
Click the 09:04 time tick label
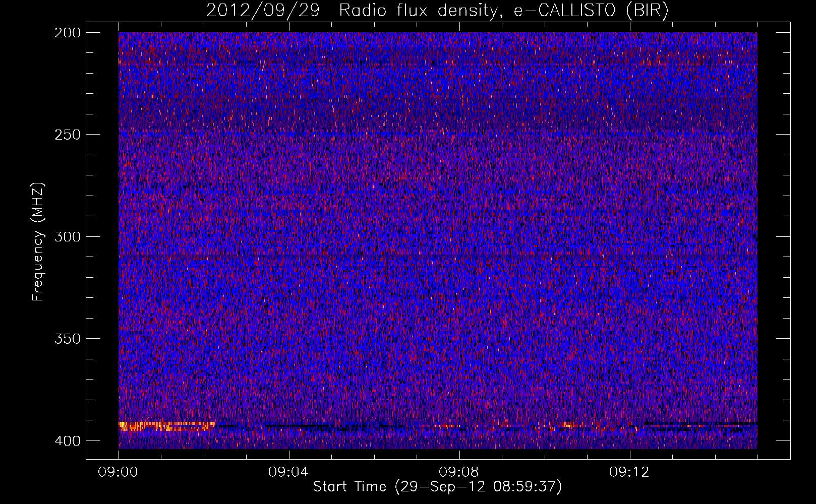pyautogui.click(x=288, y=472)
